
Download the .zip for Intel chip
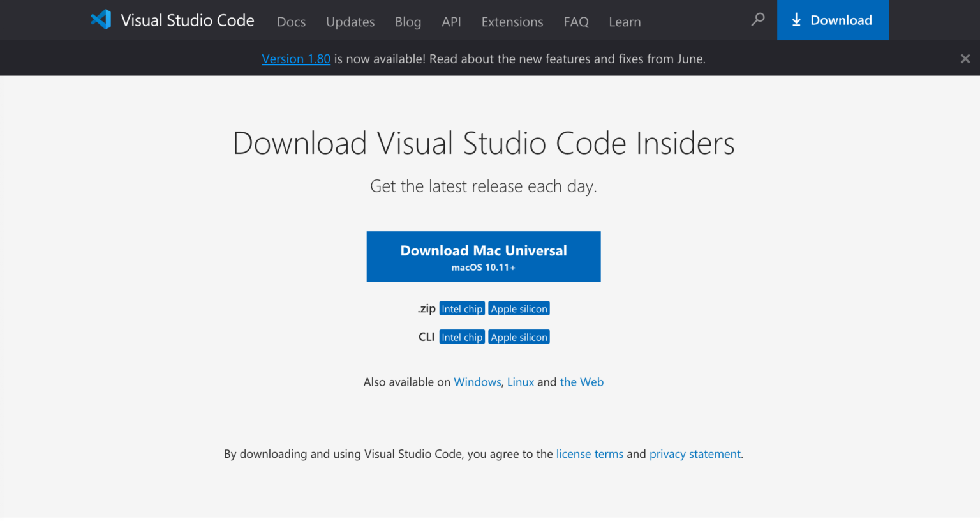pyautogui.click(x=461, y=308)
